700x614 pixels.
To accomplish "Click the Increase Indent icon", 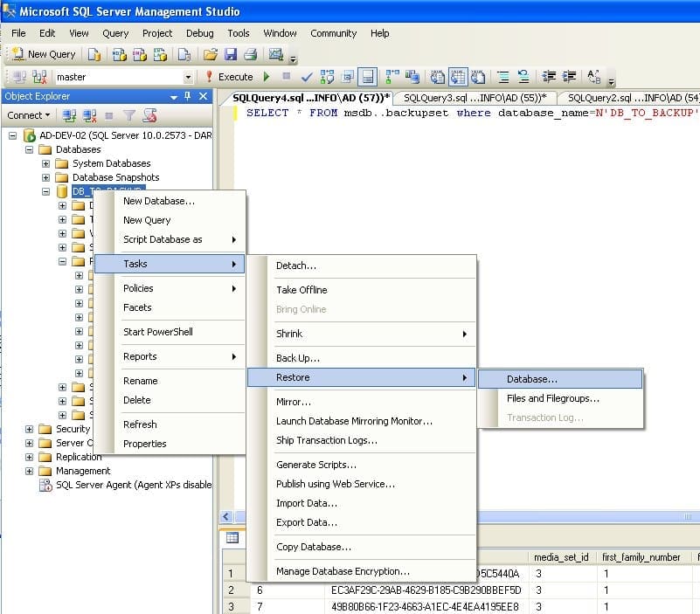I will (569, 77).
